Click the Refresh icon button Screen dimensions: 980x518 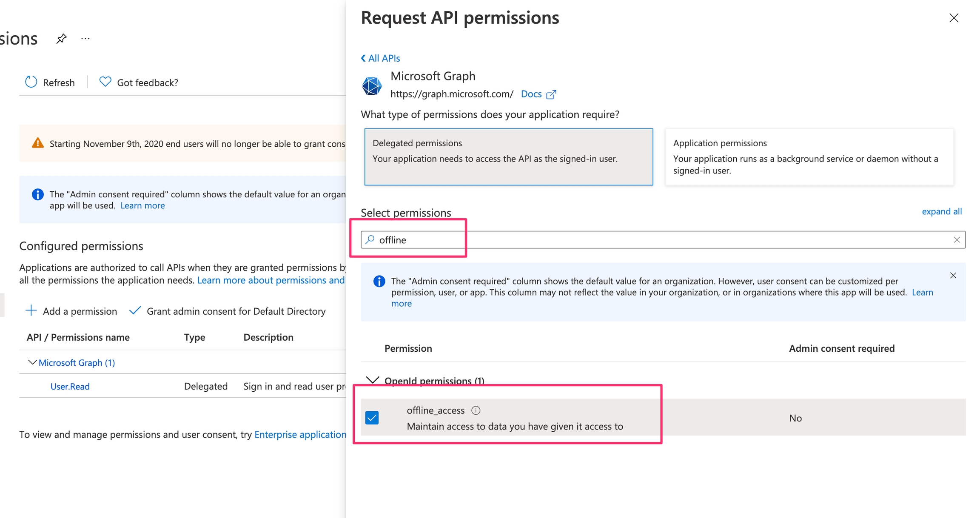click(x=31, y=82)
